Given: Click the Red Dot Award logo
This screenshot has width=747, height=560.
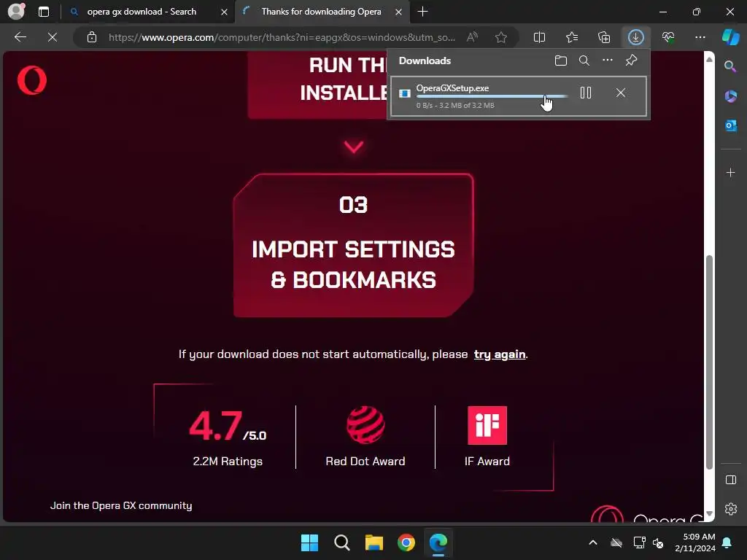Looking at the screenshot, I should click(x=365, y=425).
